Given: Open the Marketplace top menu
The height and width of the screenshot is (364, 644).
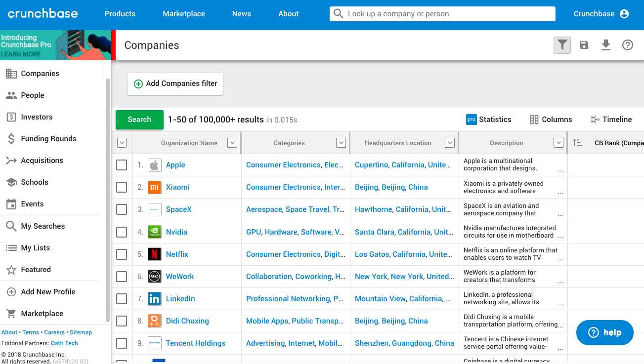Looking at the screenshot, I should pos(184,14).
